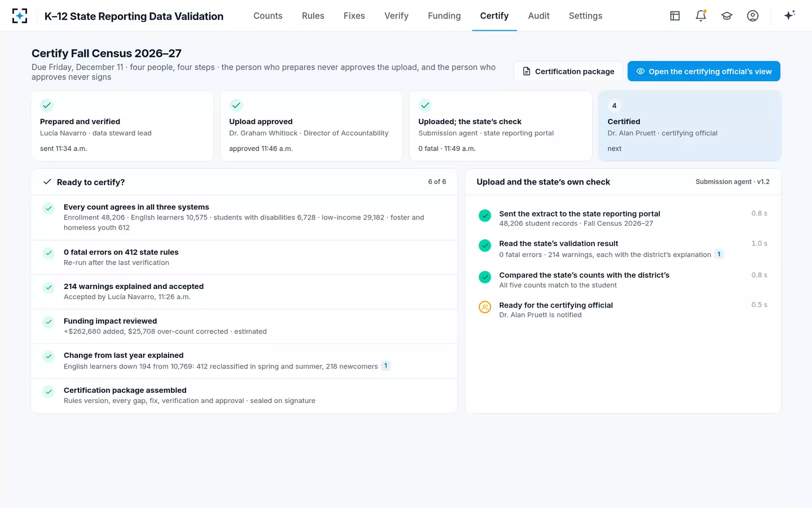Click green check for Read the state's validation
Screen dimensions: 812x508
pos(485,246)
